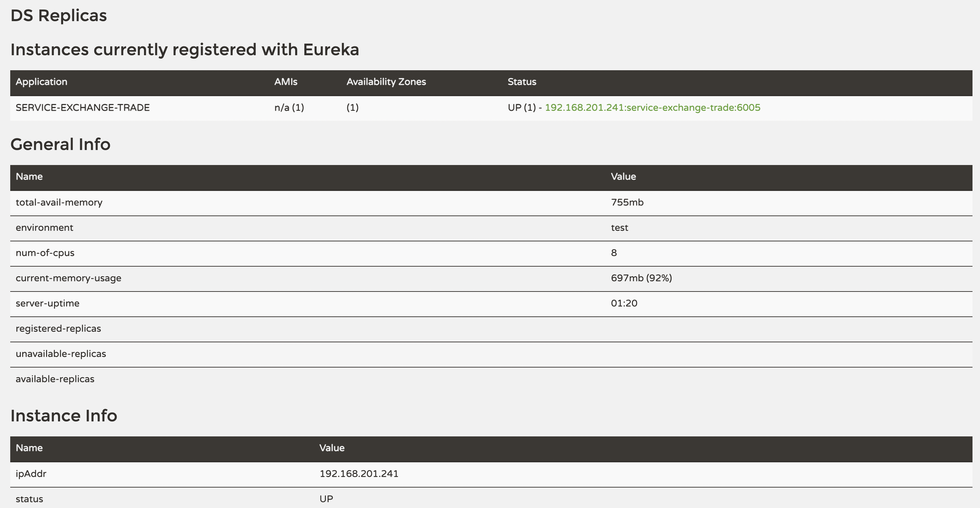Click the Name header in General Info table

29,176
